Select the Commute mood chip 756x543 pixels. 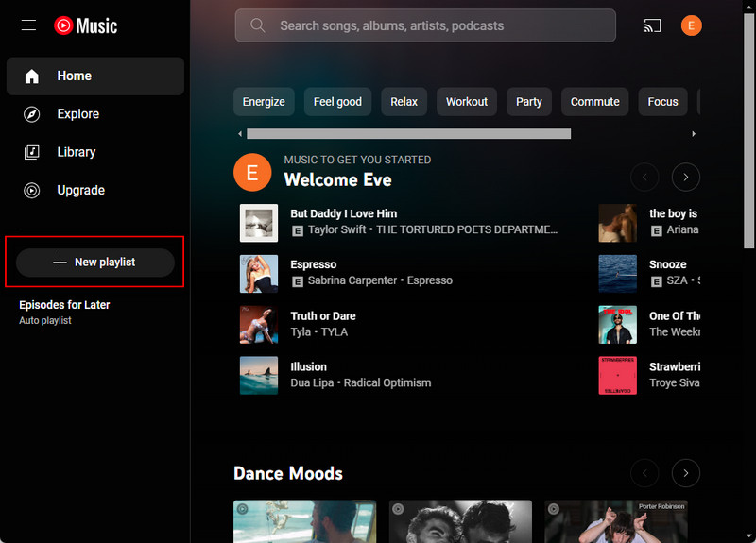pos(595,102)
